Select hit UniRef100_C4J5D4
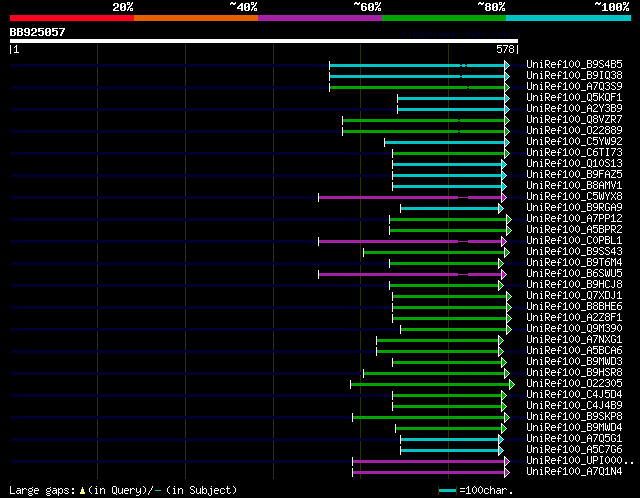640x498 pixels. point(574,395)
